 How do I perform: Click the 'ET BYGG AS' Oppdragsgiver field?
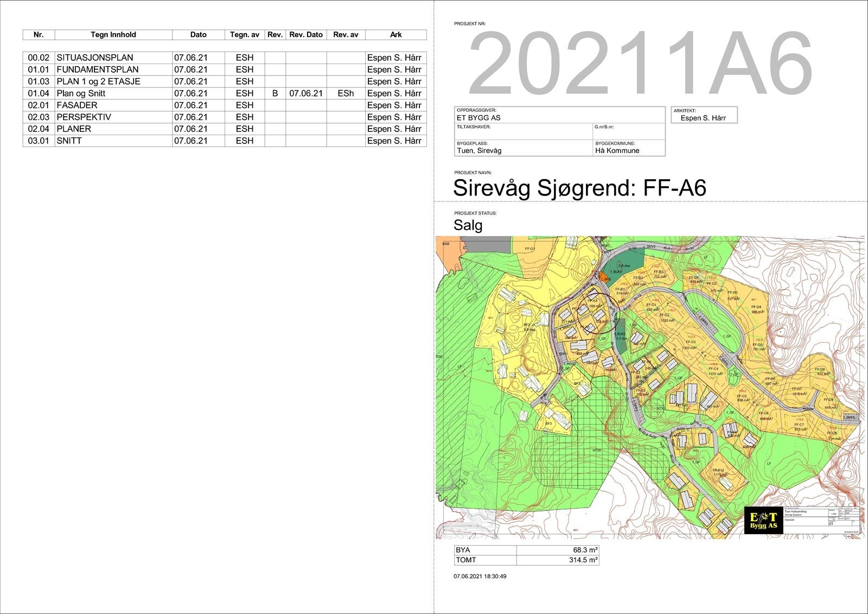(559, 115)
